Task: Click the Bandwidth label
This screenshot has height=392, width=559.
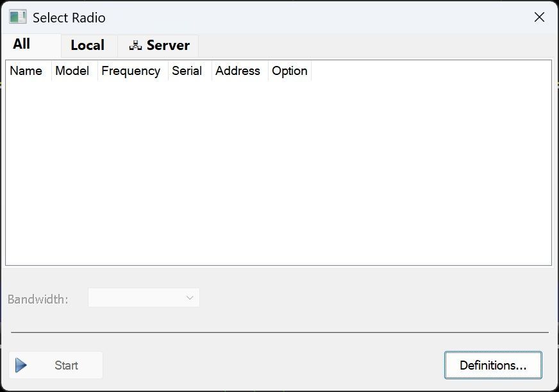Action: (38, 299)
